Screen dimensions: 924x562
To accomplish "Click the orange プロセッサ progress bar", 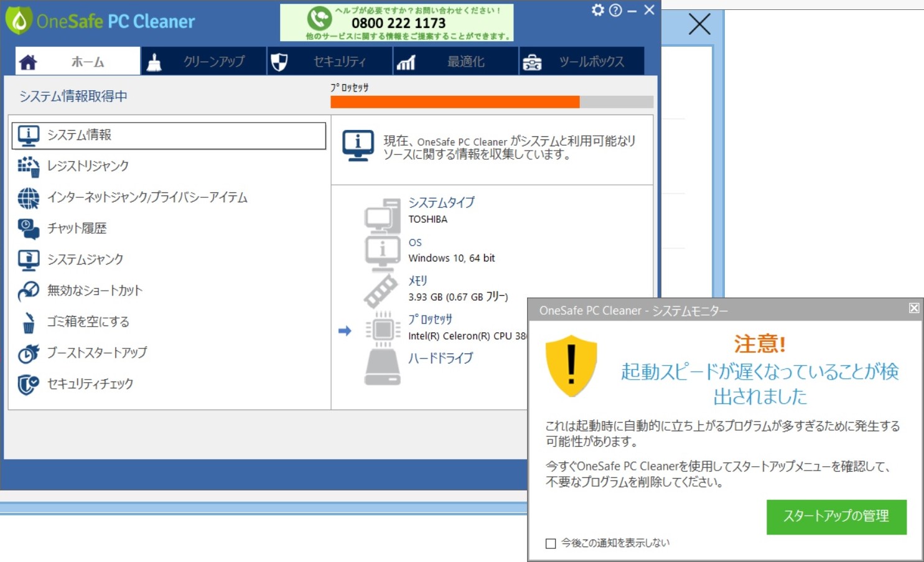I will click(455, 102).
